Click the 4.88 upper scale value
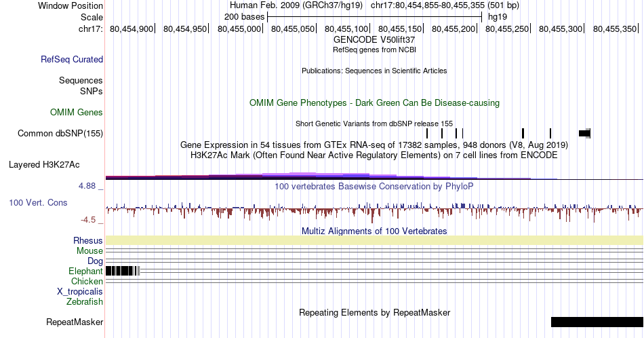 [87, 186]
